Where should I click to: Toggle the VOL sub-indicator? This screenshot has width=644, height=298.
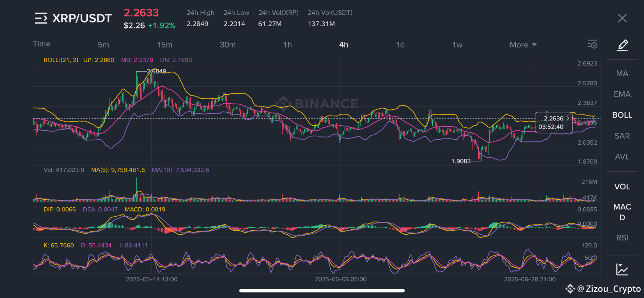(622, 187)
